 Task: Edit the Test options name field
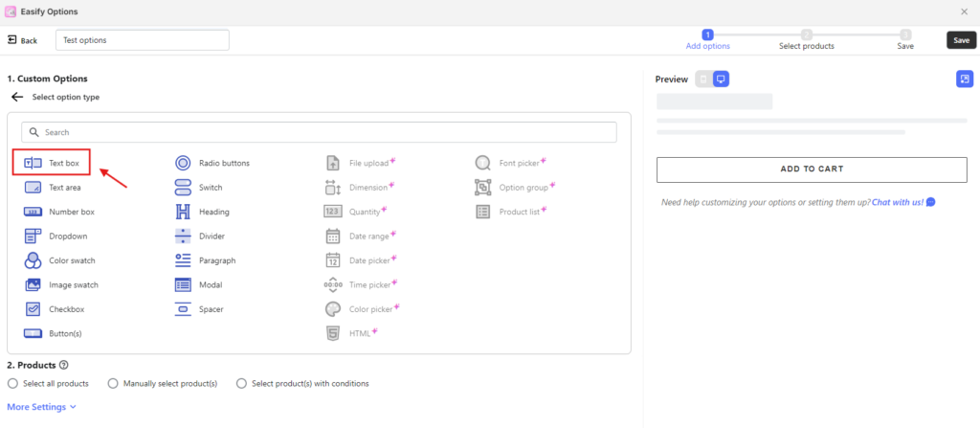pyautogui.click(x=143, y=40)
